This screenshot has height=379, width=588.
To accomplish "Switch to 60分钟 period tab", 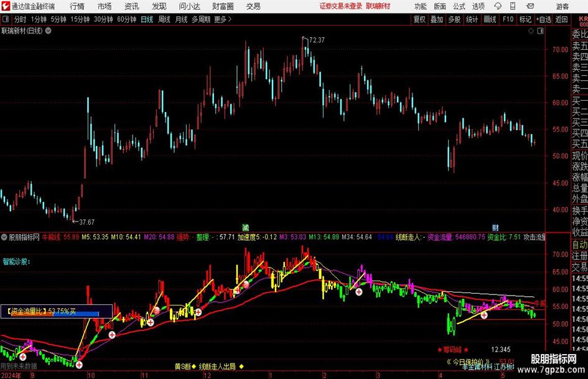I will pos(127,19).
